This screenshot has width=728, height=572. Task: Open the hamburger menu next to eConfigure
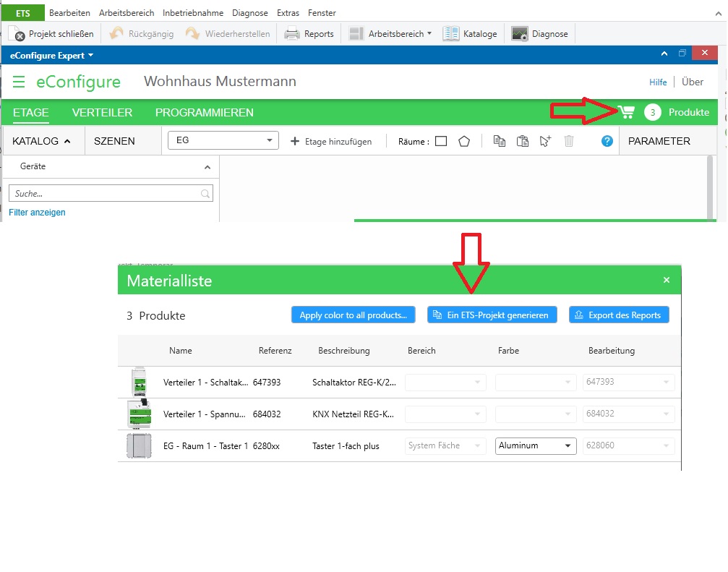[19, 82]
